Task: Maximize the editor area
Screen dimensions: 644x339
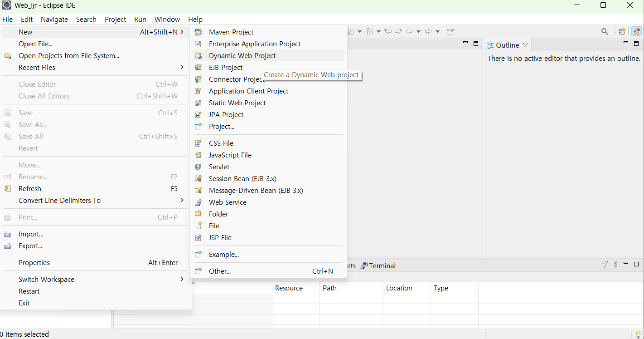Action: click(476, 44)
